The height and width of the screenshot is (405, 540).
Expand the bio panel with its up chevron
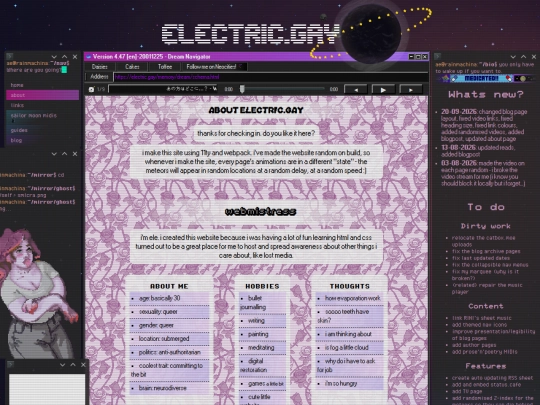523,57
